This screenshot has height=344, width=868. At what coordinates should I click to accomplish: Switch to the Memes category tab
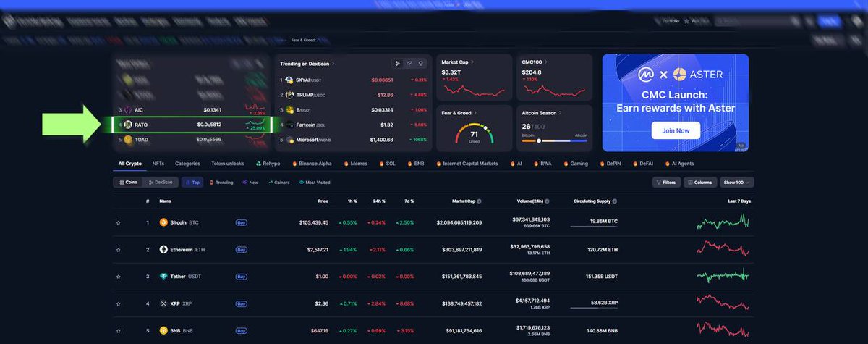(355, 164)
